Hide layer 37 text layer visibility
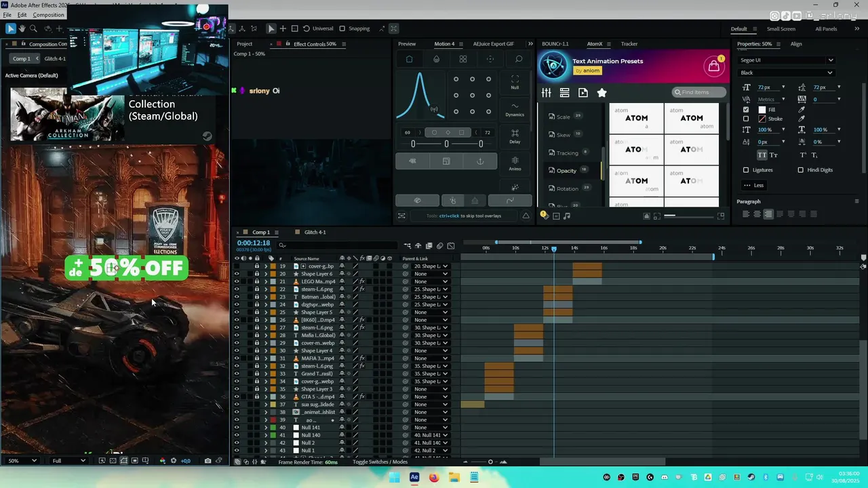This screenshot has width=868, height=488. tap(237, 405)
